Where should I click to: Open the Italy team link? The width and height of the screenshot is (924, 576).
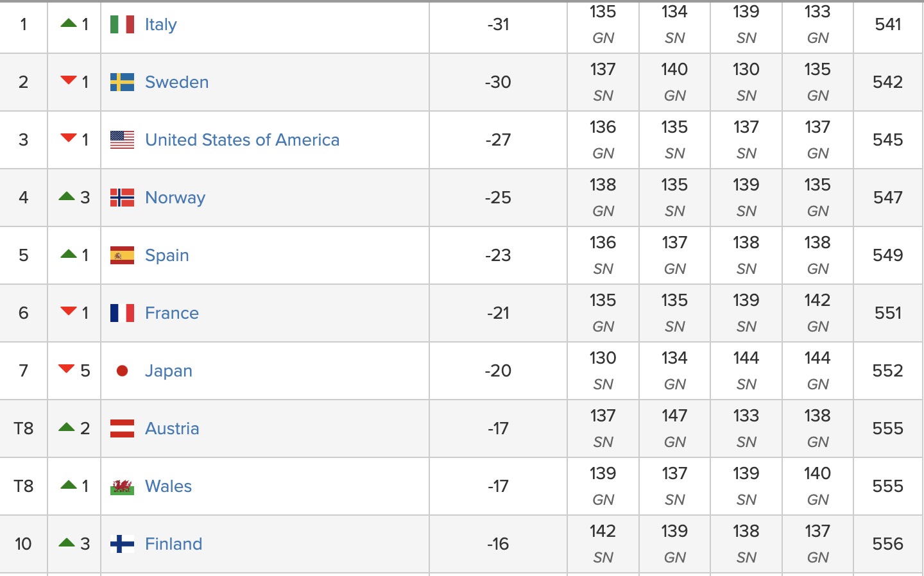coord(160,24)
